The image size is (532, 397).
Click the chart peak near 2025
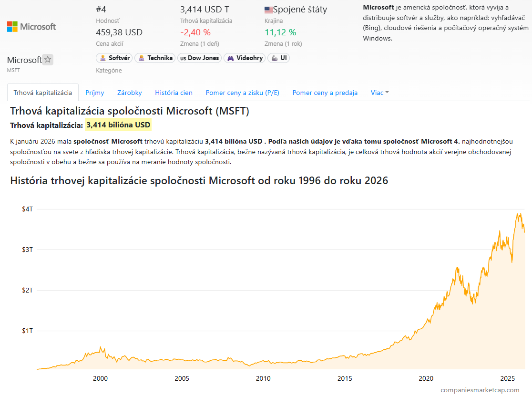(518, 214)
